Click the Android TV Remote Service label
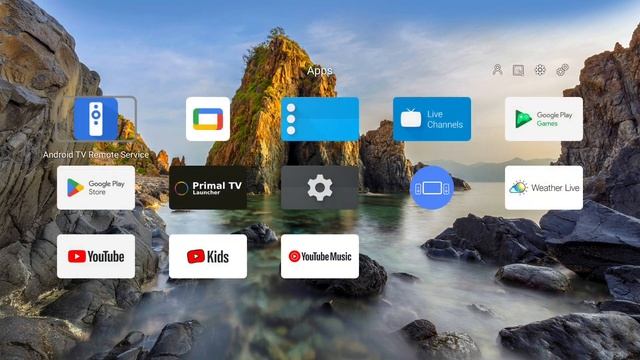The height and width of the screenshot is (360, 640). (x=96, y=155)
